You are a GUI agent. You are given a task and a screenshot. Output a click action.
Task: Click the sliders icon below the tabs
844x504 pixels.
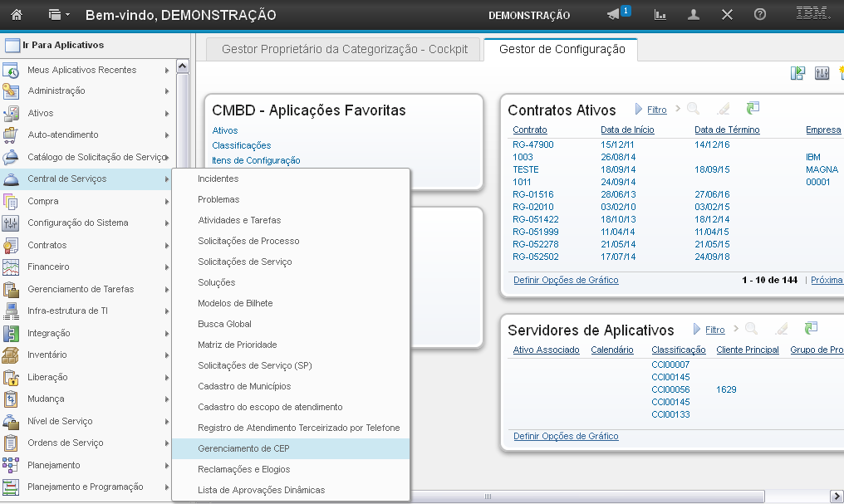click(822, 73)
